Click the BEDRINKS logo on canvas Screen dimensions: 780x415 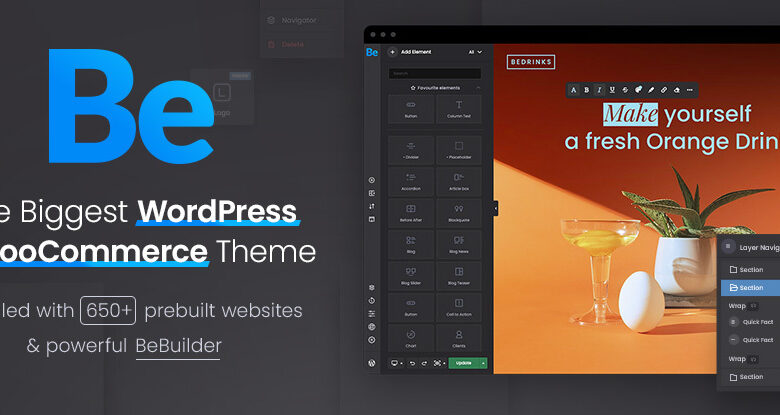pos(530,61)
